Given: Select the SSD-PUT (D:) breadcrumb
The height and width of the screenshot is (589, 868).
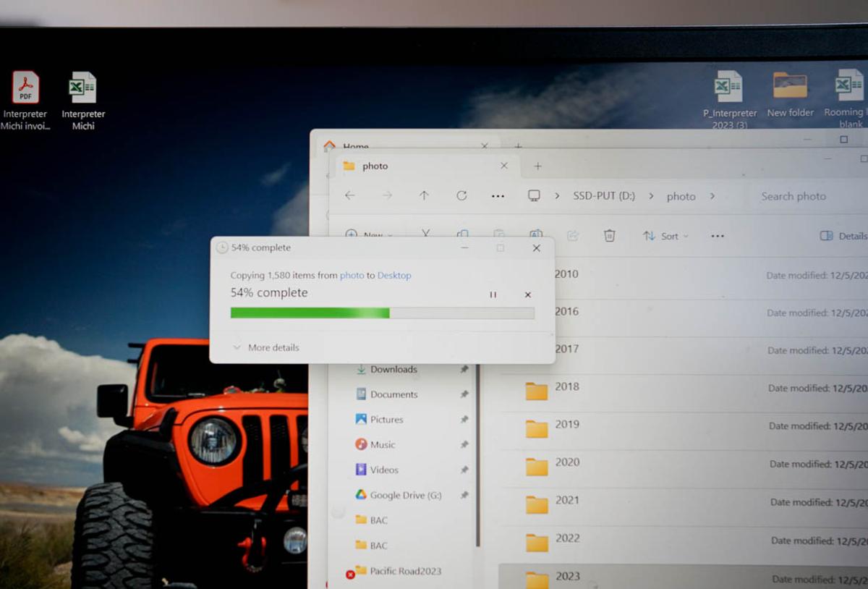Looking at the screenshot, I should 604,196.
